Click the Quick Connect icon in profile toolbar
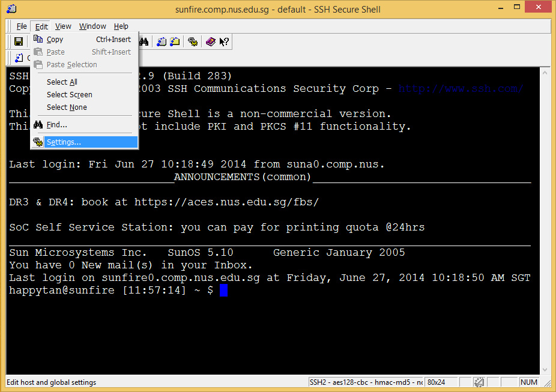Screen dimensions: 556x392 pos(19,58)
